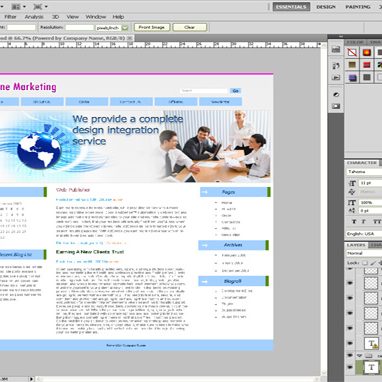Apply the blue glass button style preset
382x382 pixels.
[x=352, y=78]
